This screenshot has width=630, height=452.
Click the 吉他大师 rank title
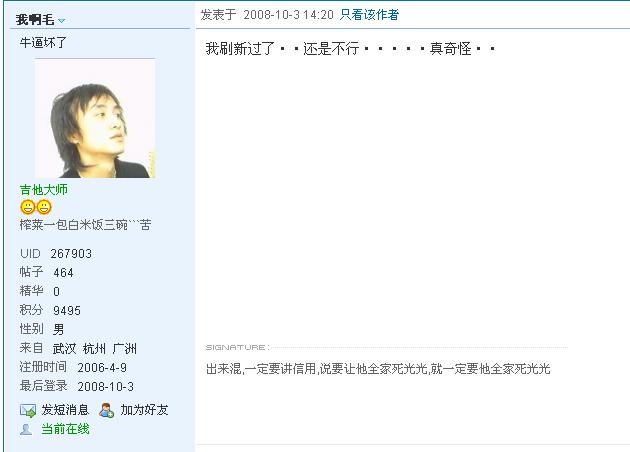coord(44,190)
